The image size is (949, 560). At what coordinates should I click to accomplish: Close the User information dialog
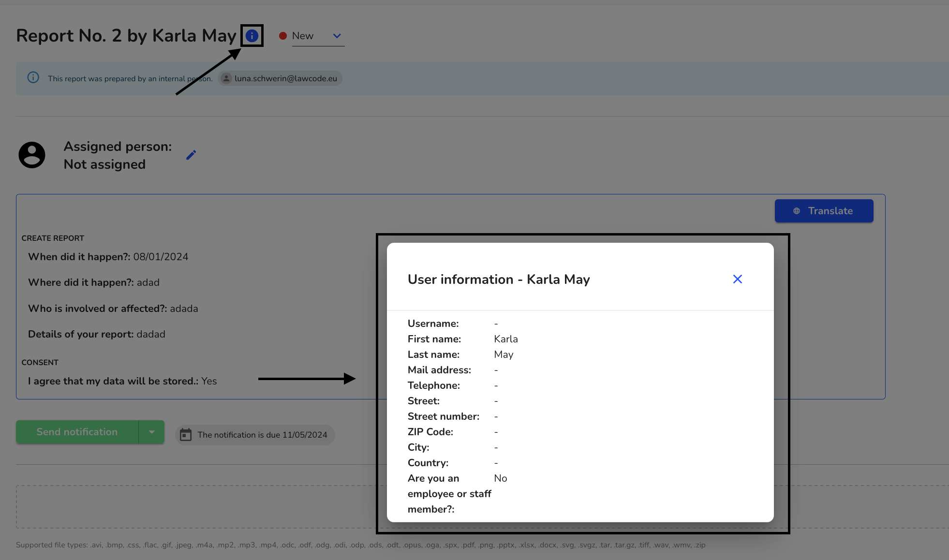737,279
